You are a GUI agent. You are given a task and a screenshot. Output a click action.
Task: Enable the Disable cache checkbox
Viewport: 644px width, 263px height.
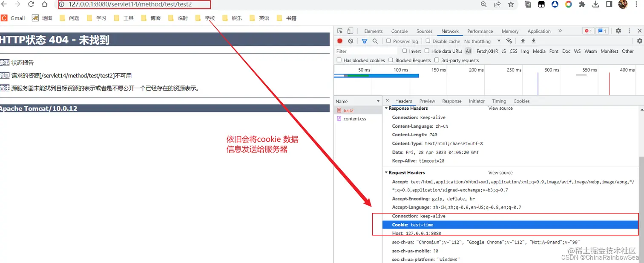428,41
